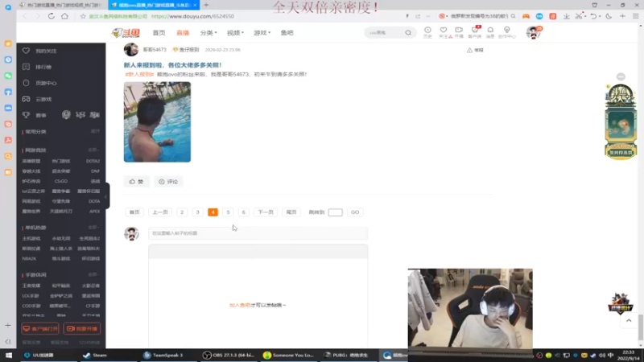Expand 全部 for 网游竞技 section
The image size is (644, 362).
(93, 150)
